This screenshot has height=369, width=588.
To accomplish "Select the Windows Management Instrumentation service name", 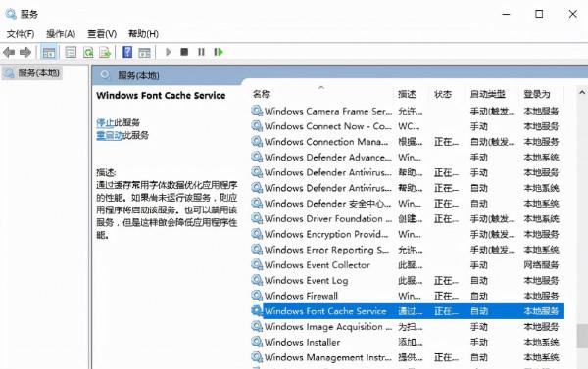I will coord(328,357).
